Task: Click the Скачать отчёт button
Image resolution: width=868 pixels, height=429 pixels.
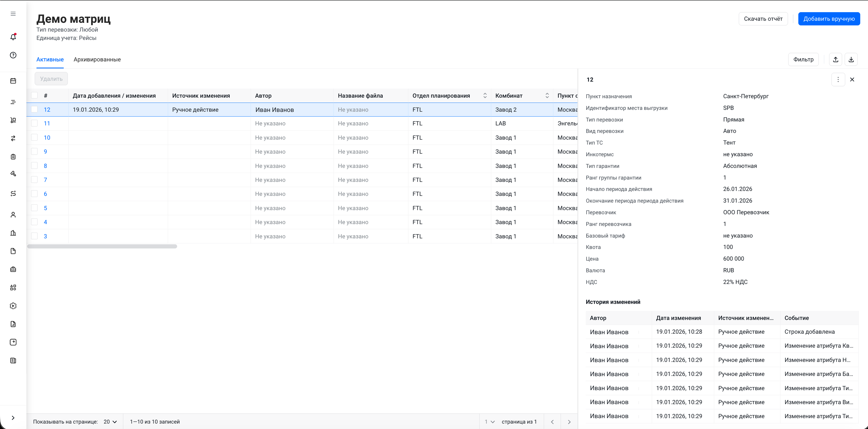Action: (763, 19)
